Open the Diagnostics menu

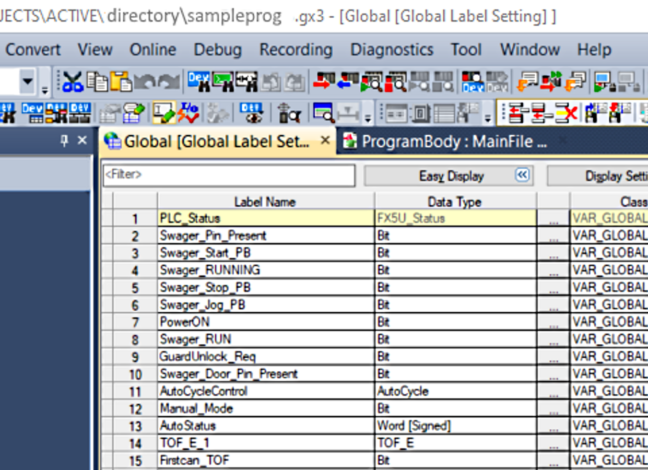coord(391,49)
